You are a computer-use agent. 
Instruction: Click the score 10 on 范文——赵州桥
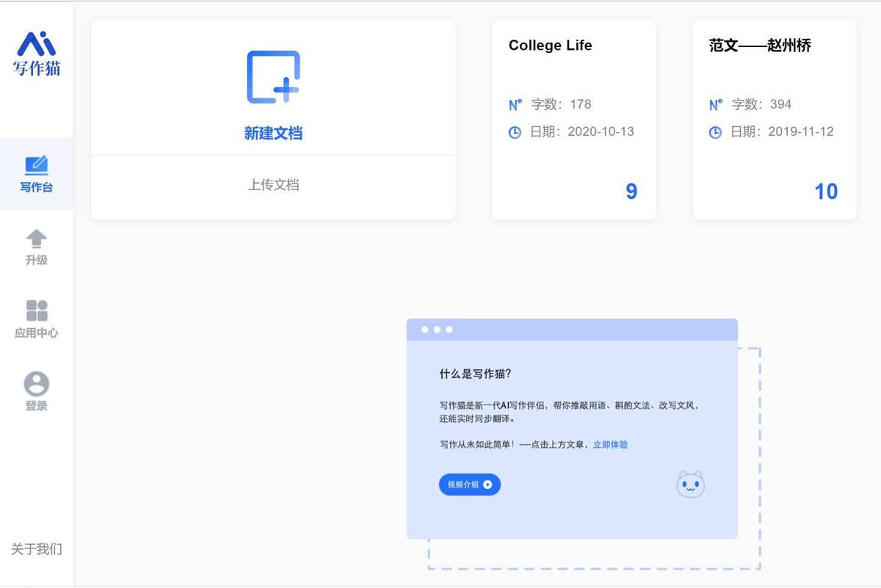point(826,192)
